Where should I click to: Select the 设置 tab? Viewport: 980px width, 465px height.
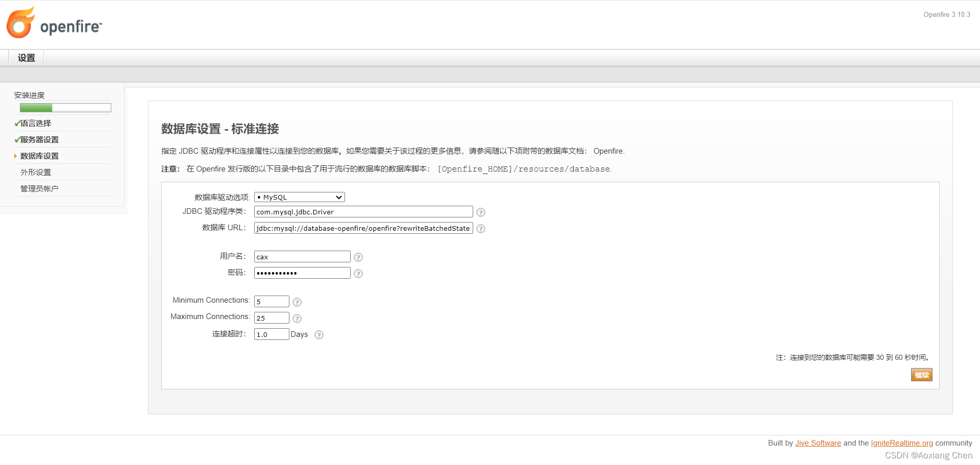click(27, 58)
